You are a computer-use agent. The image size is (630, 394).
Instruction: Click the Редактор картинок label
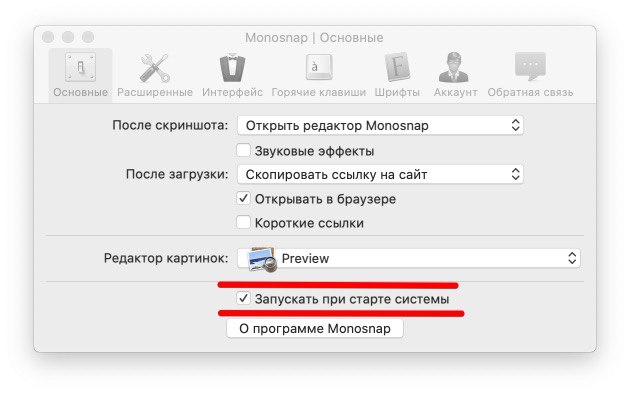point(166,258)
